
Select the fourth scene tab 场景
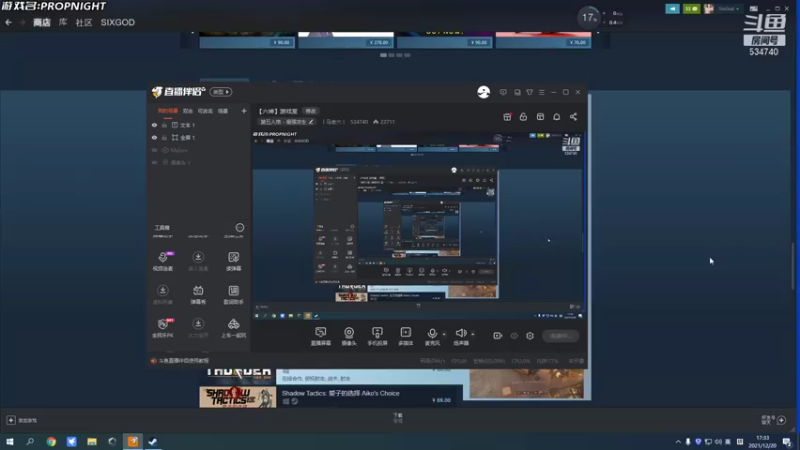pyautogui.click(x=223, y=111)
